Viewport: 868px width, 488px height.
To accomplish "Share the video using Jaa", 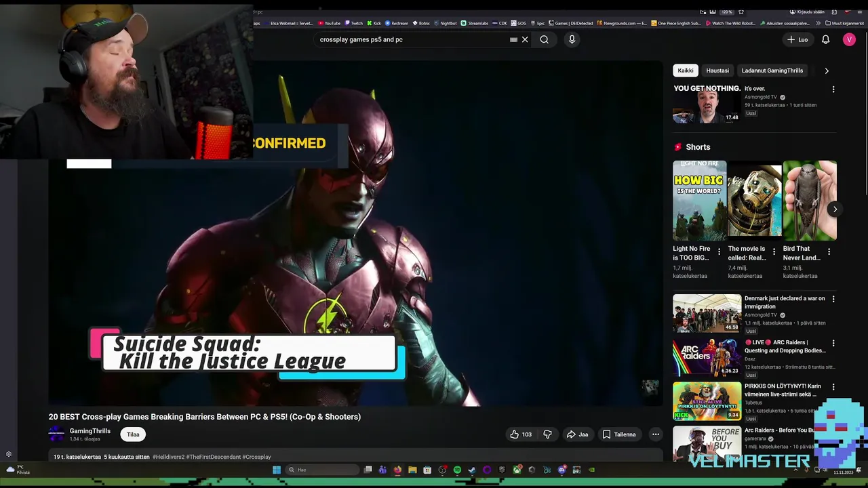I will (577, 434).
